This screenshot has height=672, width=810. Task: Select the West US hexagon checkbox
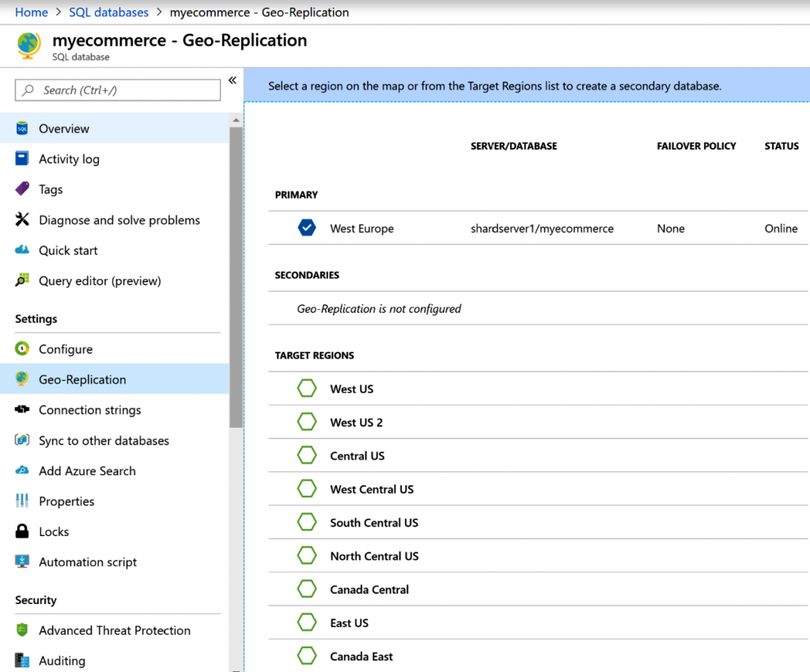tap(306, 389)
